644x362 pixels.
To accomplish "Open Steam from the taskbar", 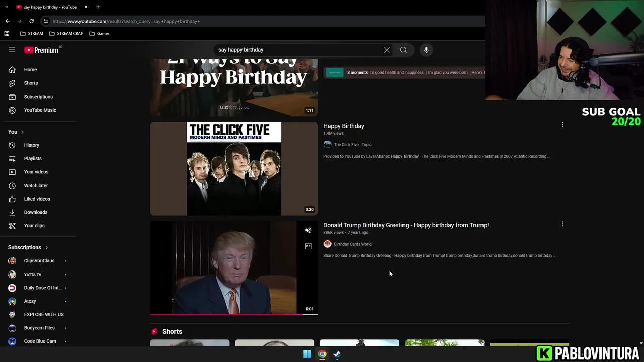I will 337,354.
